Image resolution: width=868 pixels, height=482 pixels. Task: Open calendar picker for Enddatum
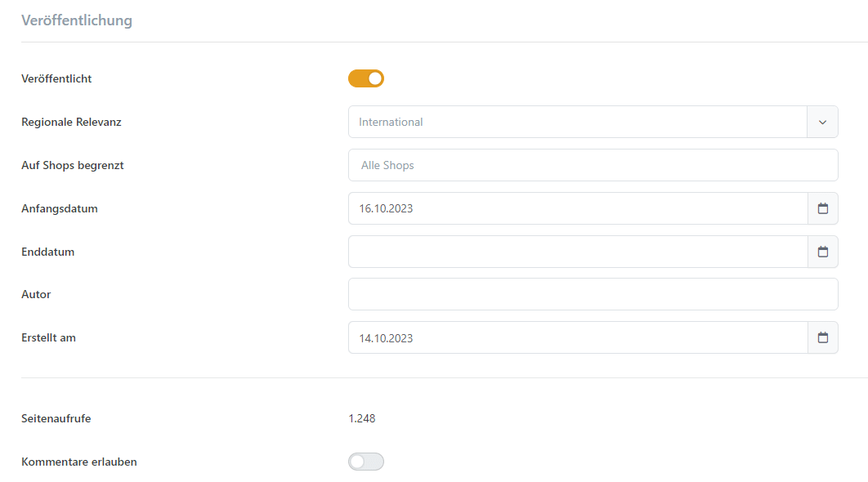[823, 252]
